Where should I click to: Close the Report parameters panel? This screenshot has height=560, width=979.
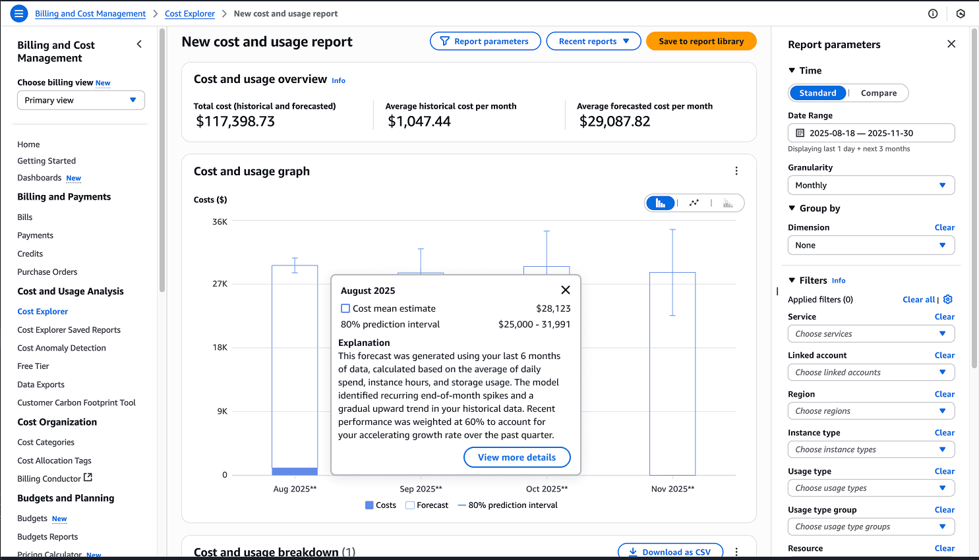(x=951, y=44)
